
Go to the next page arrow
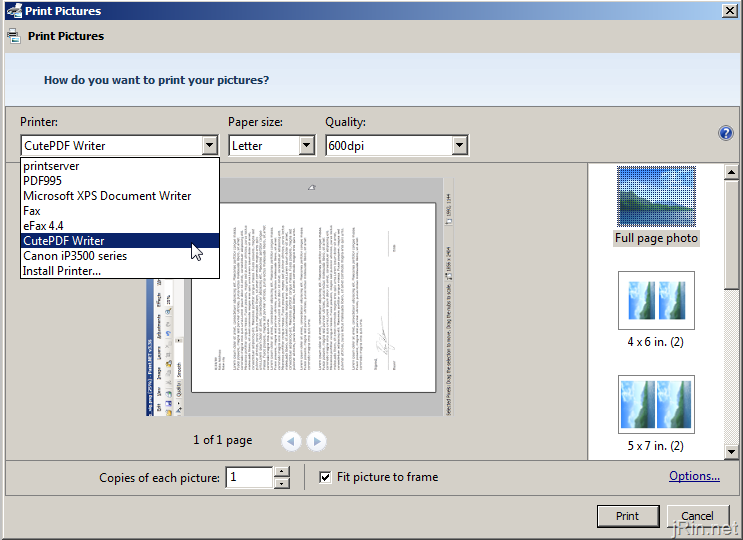tap(317, 441)
